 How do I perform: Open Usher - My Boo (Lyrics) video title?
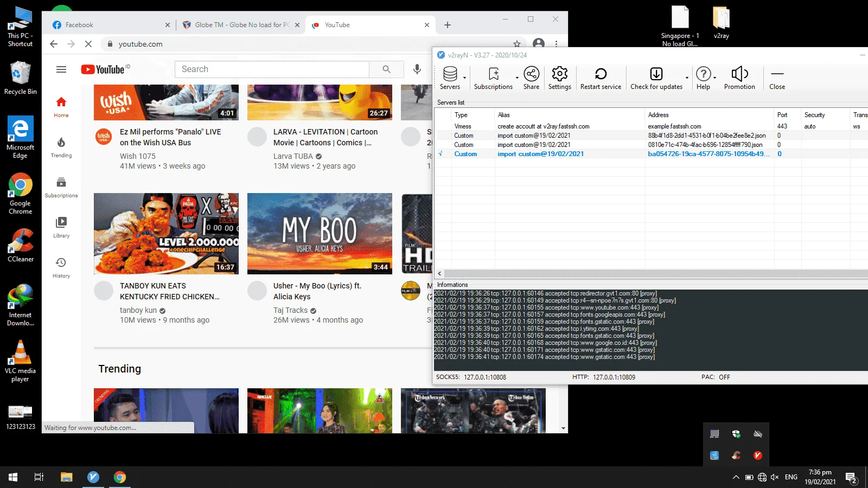click(317, 291)
